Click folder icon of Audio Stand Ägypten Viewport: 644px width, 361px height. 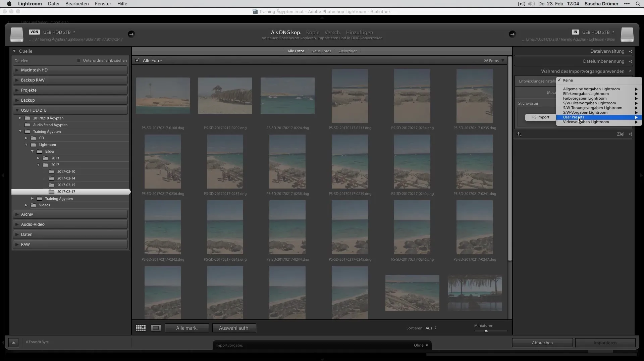(27, 125)
